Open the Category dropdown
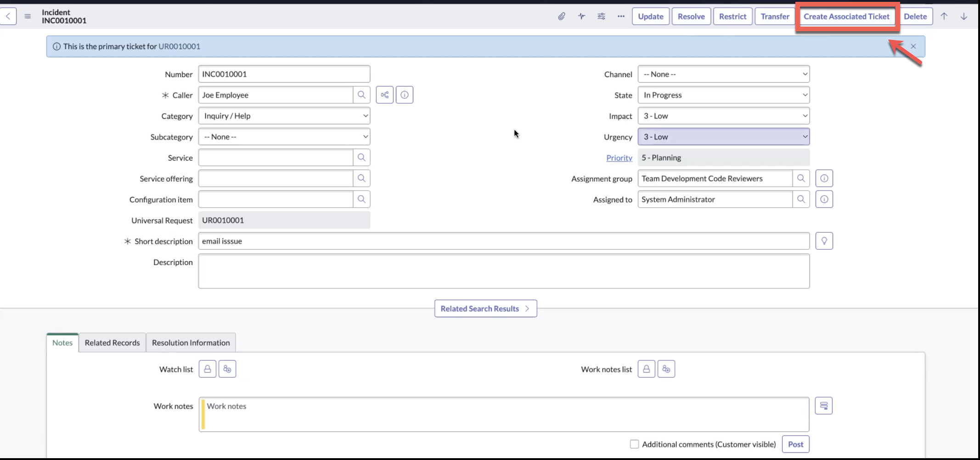This screenshot has height=460, width=980. [284, 116]
